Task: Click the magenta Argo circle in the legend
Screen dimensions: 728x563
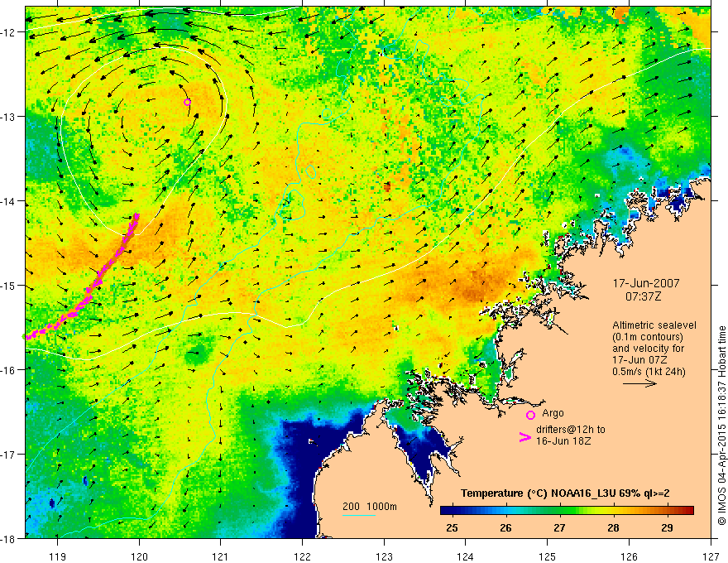Action: pyautogui.click(x=530, y=415)
